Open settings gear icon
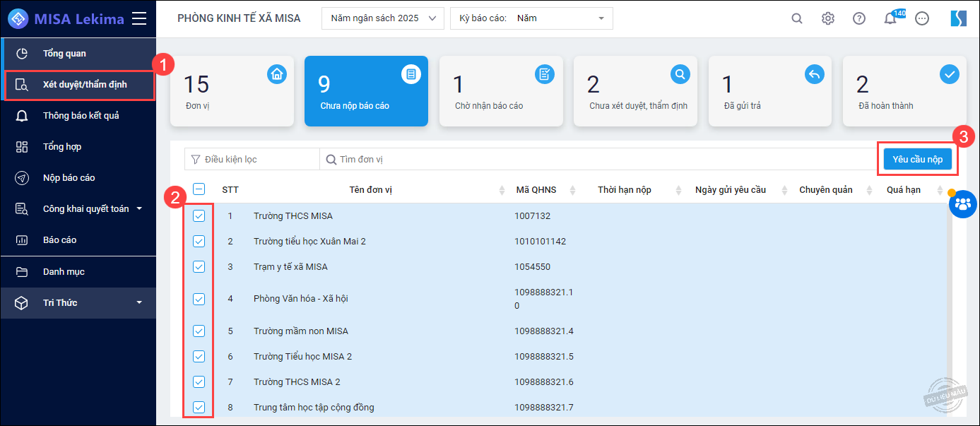Viewport: 980px width, 426px height. (x=827, y=18)
